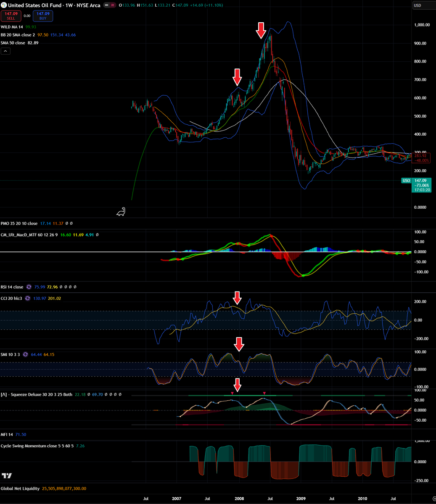Screen dimensions: 436x504
Task: Click the 2010 label on the time axis
Action: 362,499
